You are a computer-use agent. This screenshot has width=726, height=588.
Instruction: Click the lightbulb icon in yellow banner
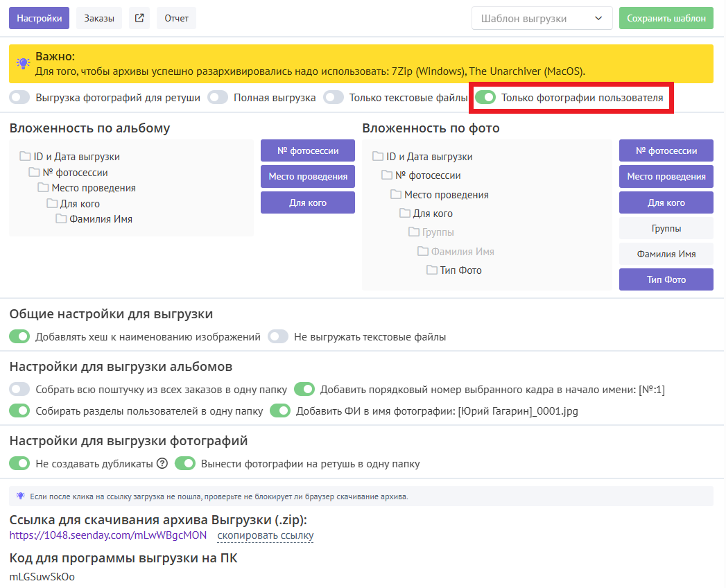[x=24, y=64]
